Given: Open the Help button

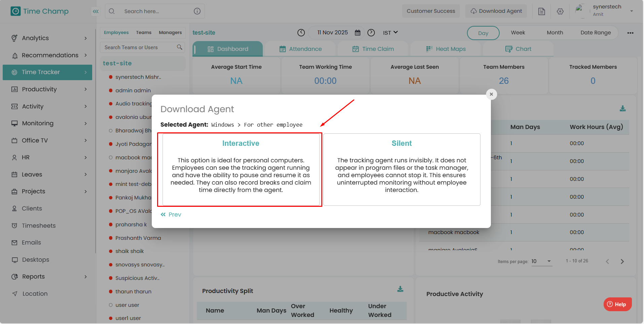Looking at the screenshot, I should tap(617, 304).
